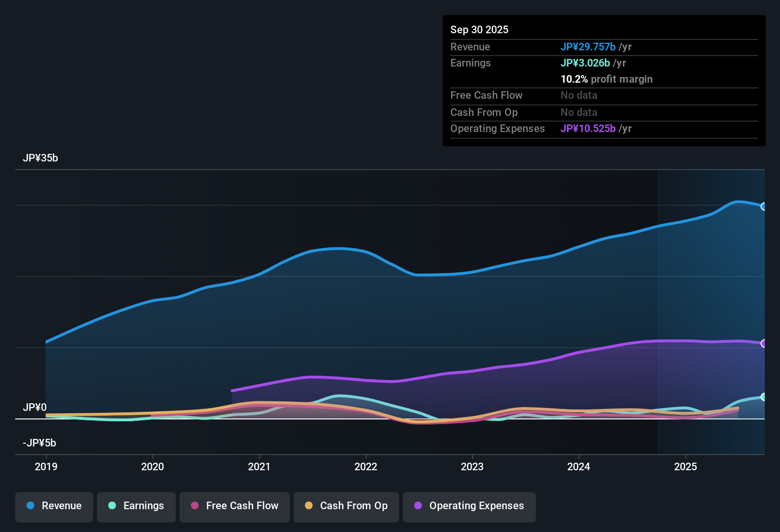
Task: Select the 2023 year label on the axis
Action: pos(472,467)
